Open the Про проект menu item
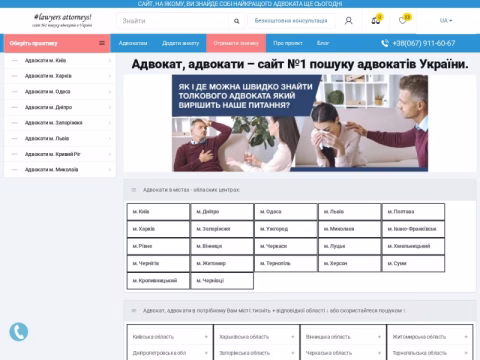Screen dimensions: 480x360 [x=288, y=43]
